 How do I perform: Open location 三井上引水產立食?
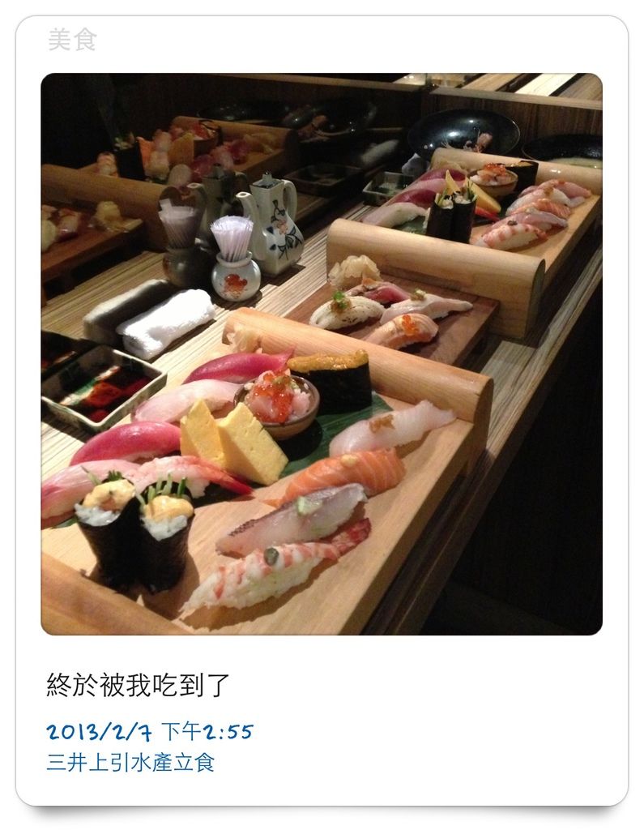coord(130,763)
